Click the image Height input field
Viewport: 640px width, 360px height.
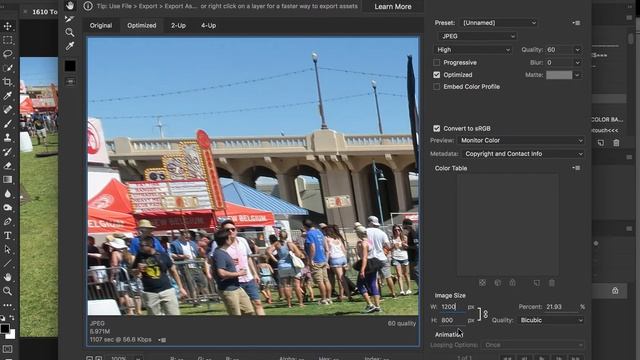452,320
